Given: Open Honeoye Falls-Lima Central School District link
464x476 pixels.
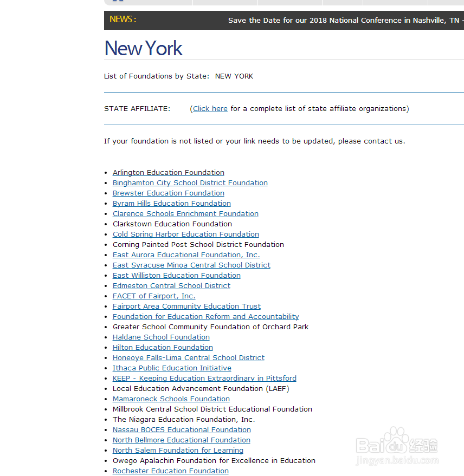Looking at the screenshot, I should pyautogui.click(x=189, y=358).
